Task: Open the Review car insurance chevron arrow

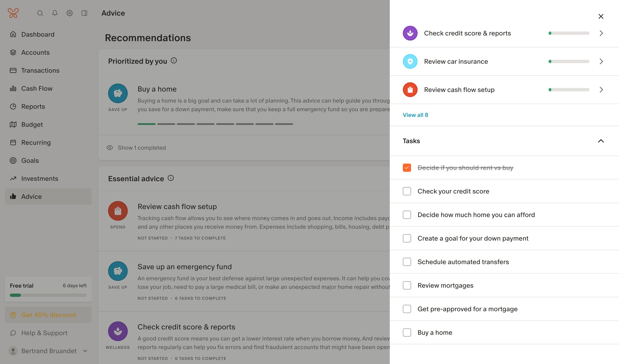Action: tap(601, 61)
